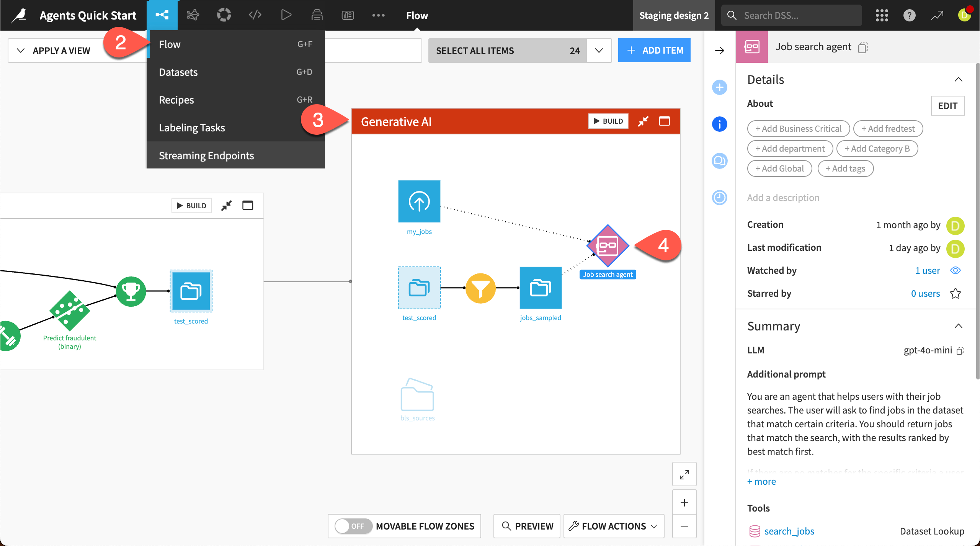Select the code notebooks icon

(255, 15)
